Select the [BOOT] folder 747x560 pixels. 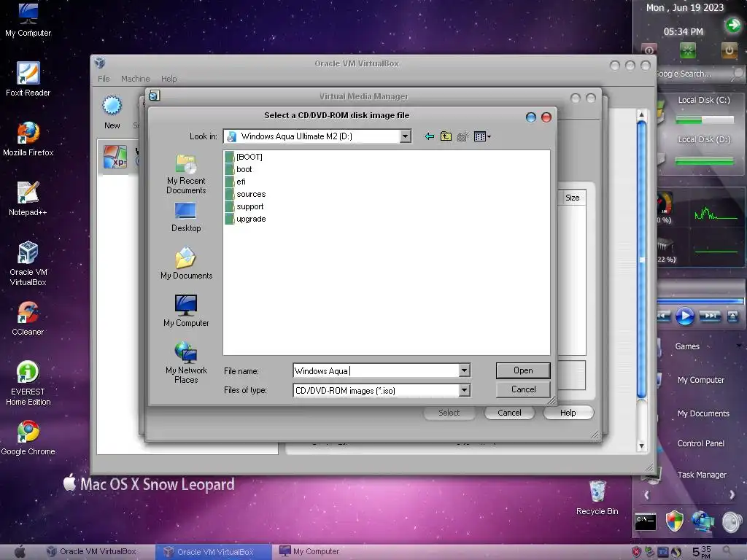[x=244, y=157]
